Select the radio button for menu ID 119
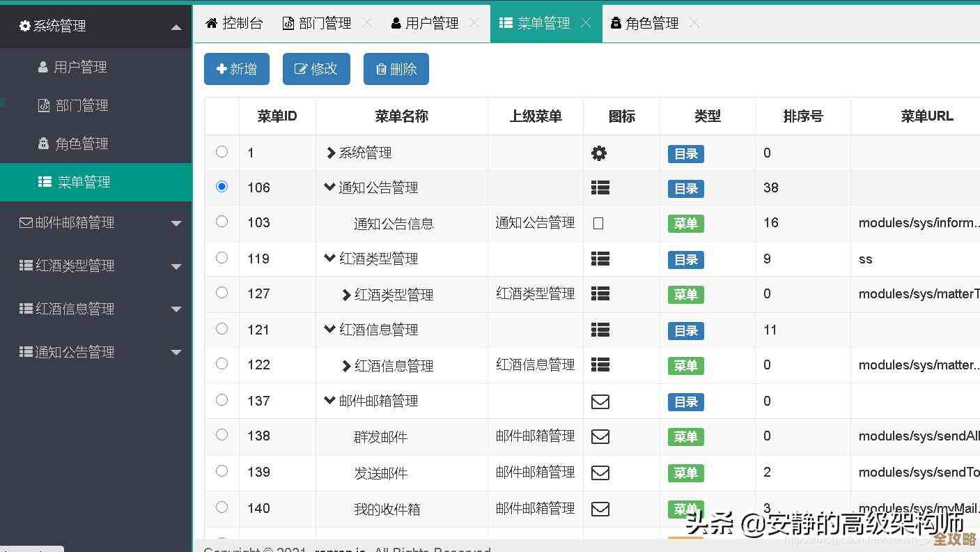 pyautogui.click(x=221, y=257)
